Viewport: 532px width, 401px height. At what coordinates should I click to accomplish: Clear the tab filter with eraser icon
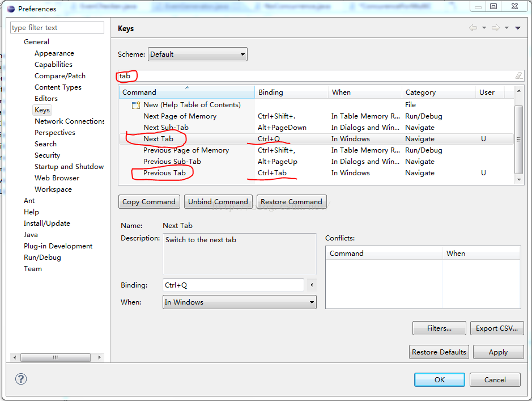(519, 75)
